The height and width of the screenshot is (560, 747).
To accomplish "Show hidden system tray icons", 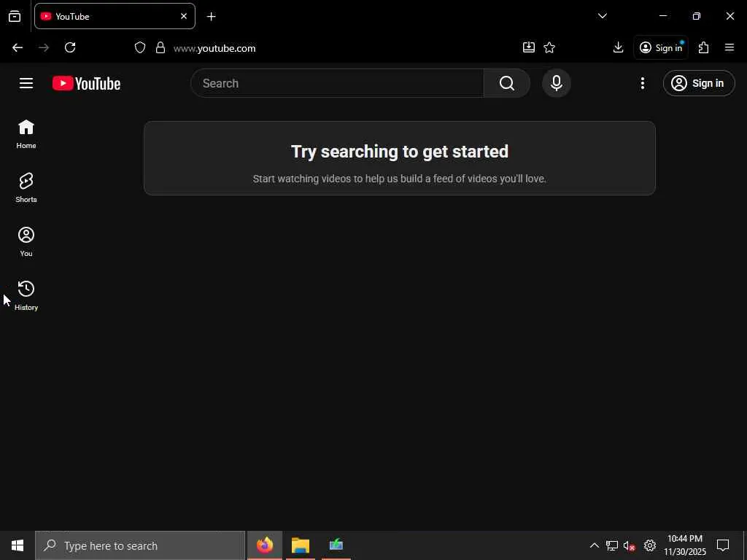I will pyautogui.click(x=594, y=545).
